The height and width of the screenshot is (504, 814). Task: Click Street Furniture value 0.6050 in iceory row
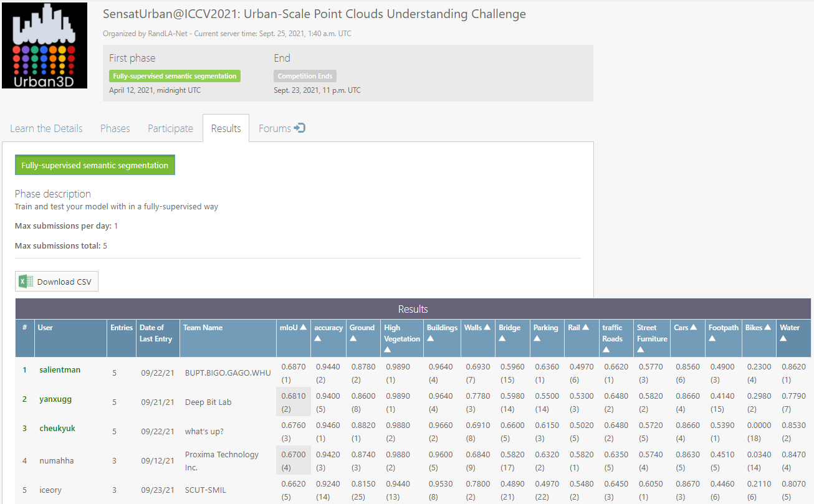click(649, 484)
